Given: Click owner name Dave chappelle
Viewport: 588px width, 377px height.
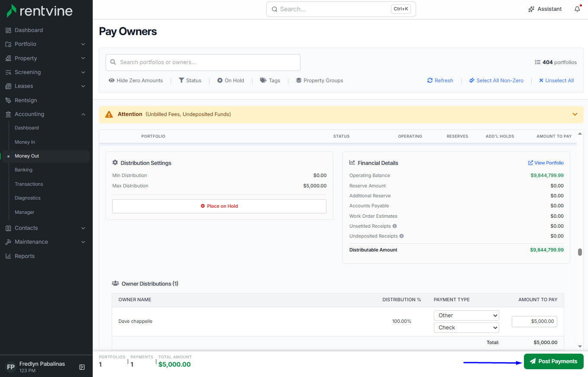Looking at the screenshot, I should [x=136, y=322].
